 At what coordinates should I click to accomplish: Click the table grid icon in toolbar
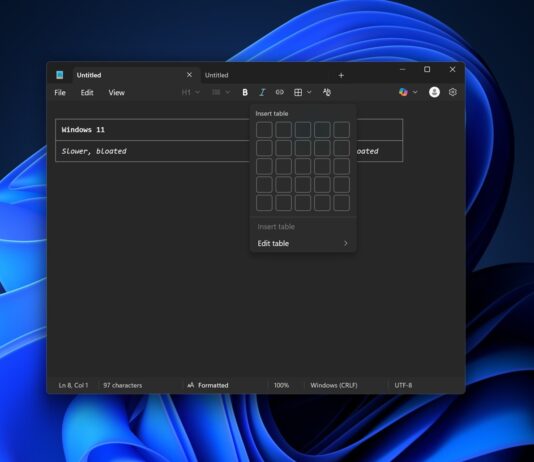(298, 92)
